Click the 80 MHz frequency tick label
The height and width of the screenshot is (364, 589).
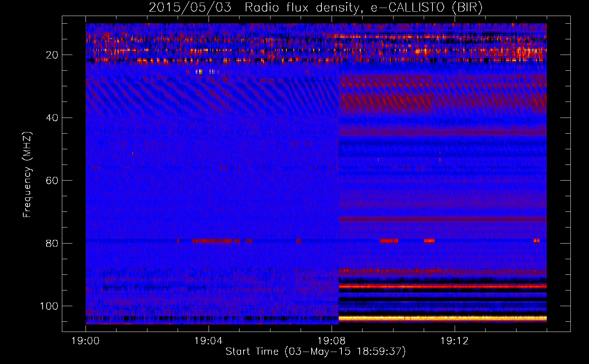pyautogui.click(x=52, y=243)
